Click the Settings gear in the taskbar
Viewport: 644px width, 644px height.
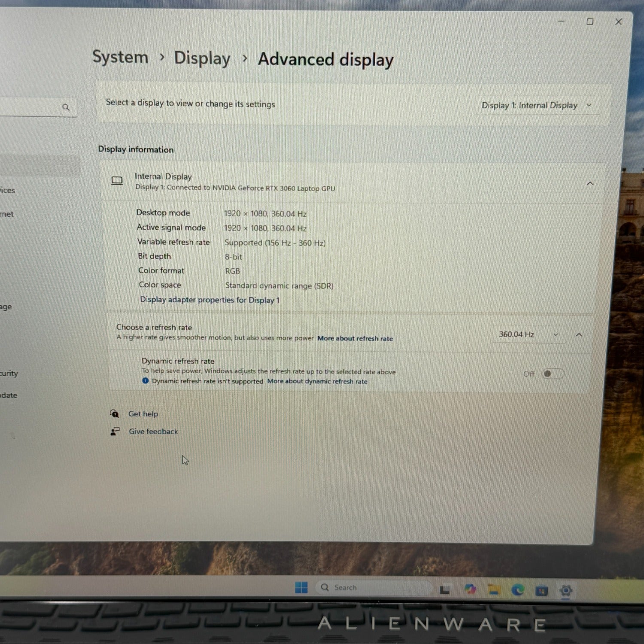tap(566, 591)
